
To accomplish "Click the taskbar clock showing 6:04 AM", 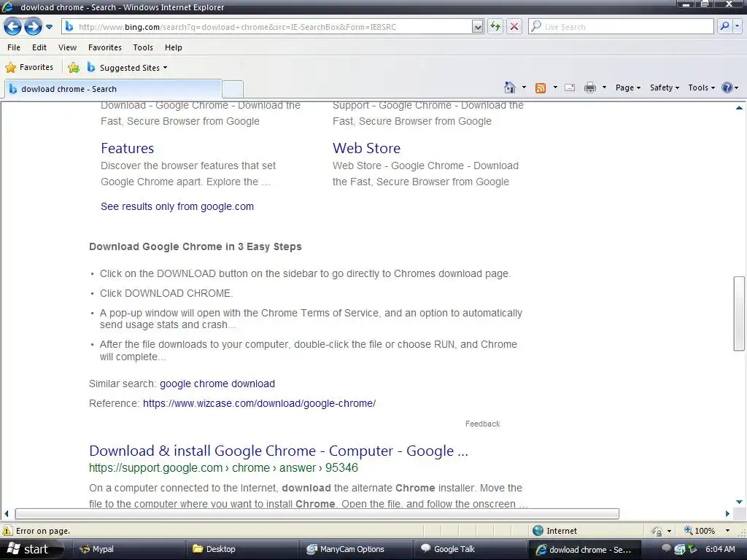I will click(720, 549).
